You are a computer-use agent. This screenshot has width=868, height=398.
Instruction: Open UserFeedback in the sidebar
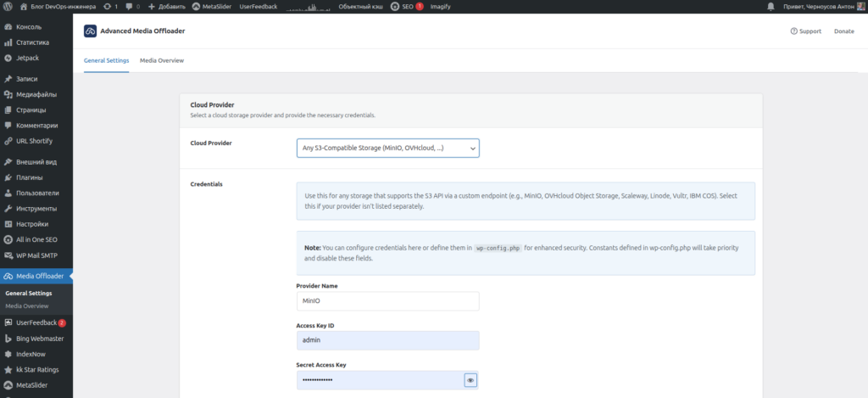point(36,322)
